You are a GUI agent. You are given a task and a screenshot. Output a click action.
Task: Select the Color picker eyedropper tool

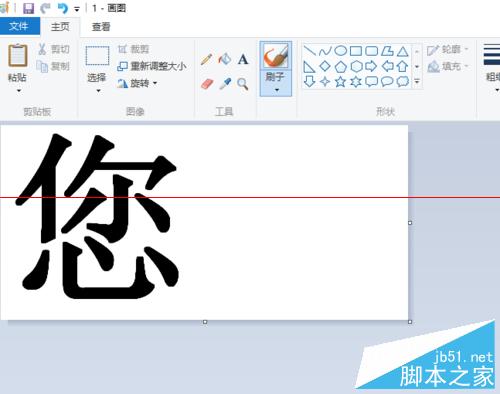click(x=225, y=83)
